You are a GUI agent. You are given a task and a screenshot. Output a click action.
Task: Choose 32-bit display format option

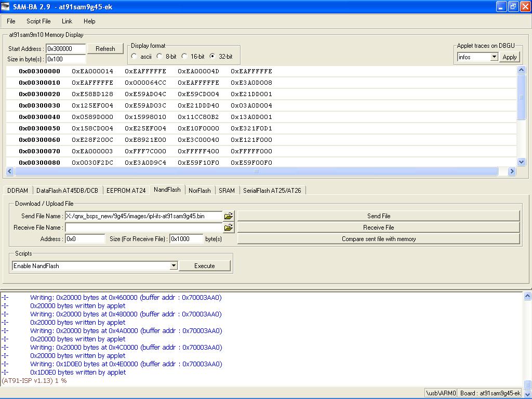pyautogui.click(x=212, y=56)
